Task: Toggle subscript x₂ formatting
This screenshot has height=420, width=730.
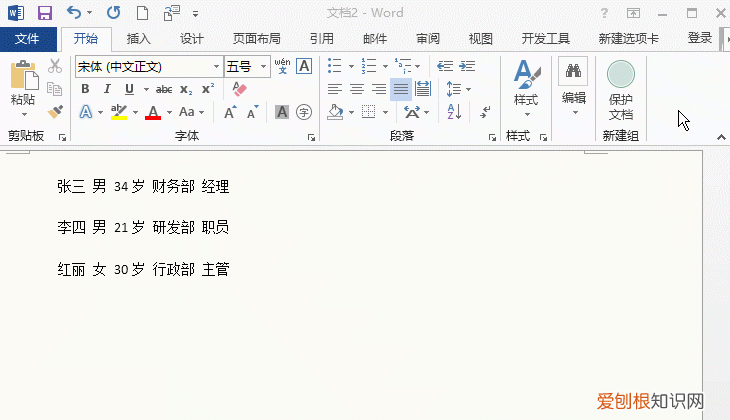Action: (x=186, y=89)
